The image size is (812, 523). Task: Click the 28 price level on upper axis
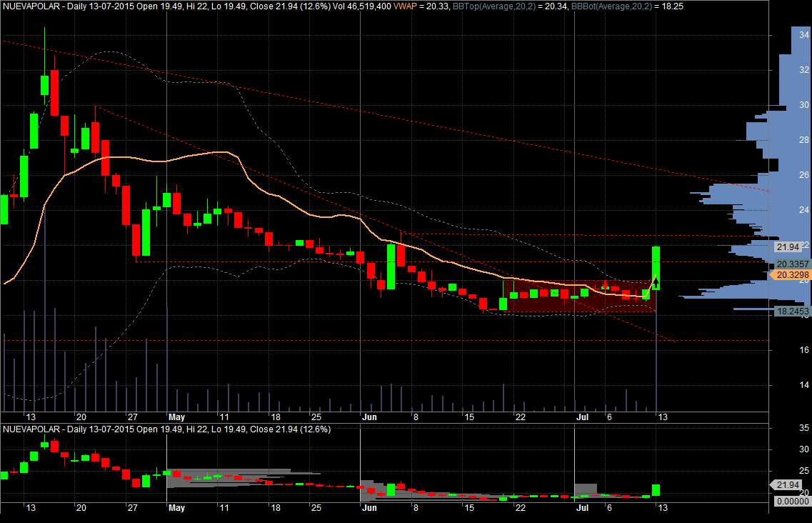pos(803,139)
